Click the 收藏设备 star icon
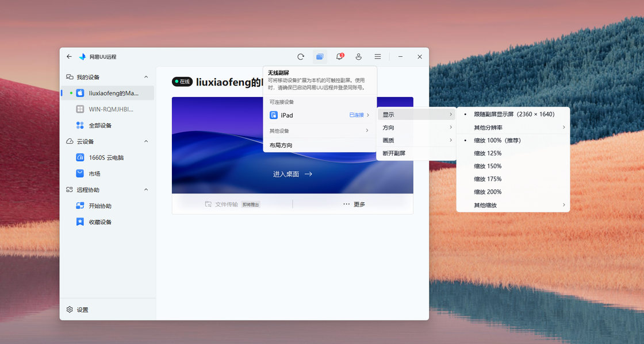 coord(80,222)
